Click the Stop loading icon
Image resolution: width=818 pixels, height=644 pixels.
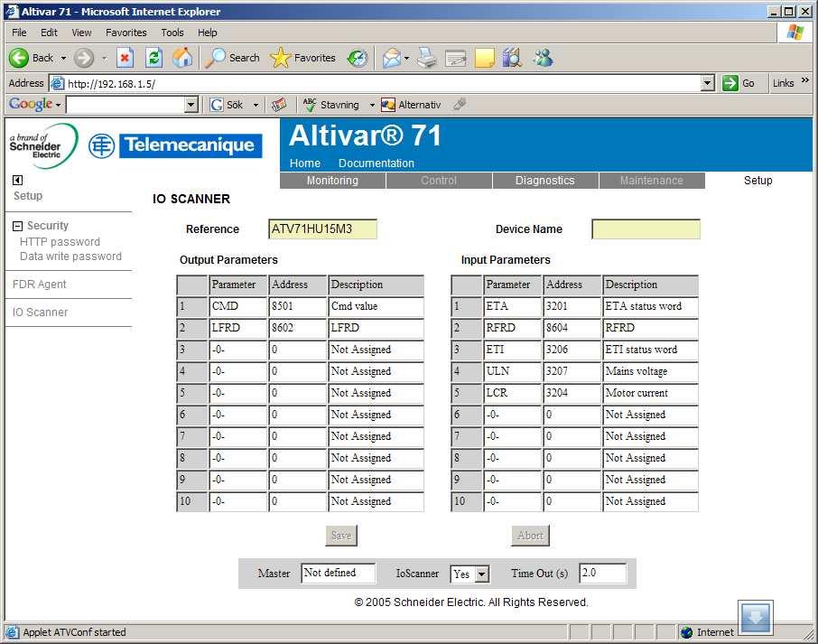(x=125, y=58)
